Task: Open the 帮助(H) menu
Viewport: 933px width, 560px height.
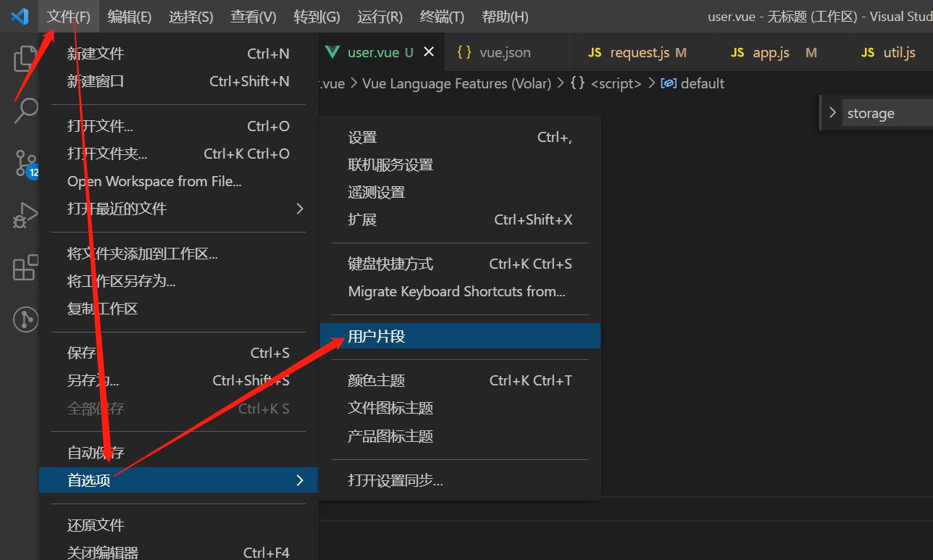Action: [x=505, y=17]
